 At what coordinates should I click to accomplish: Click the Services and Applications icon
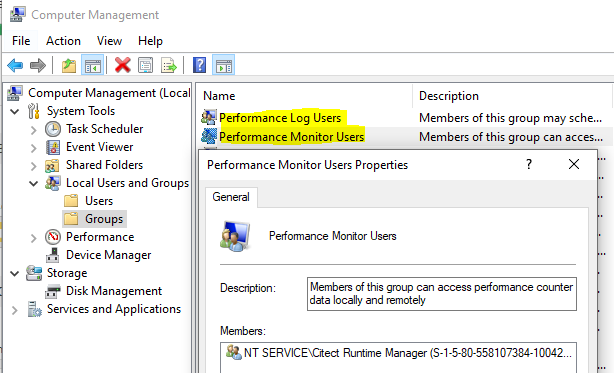pos(34,309)
